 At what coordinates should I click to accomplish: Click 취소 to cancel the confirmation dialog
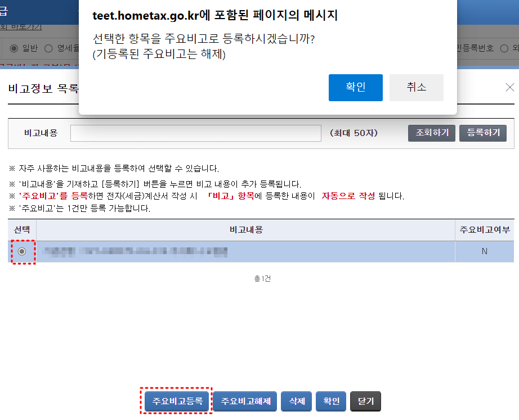pos(417,88)
